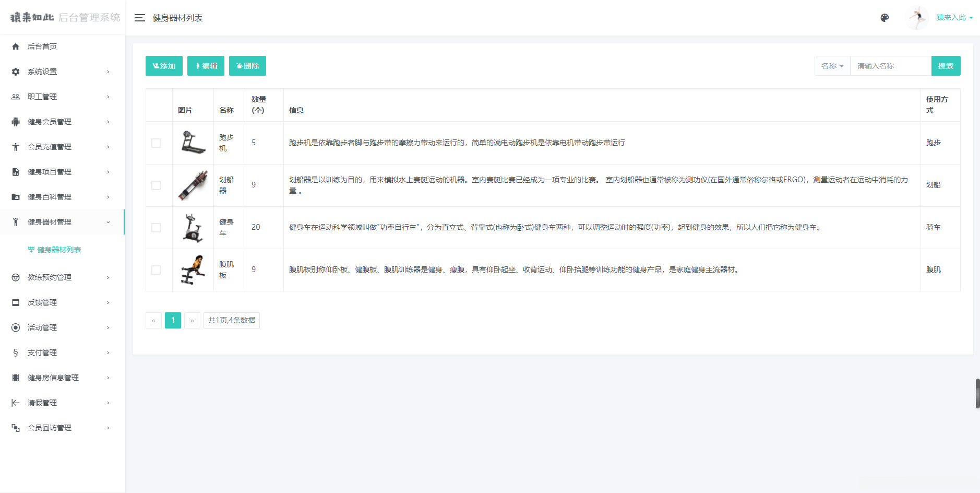Click the building icon for 健身房信息管理
This screenshot has height=493, width=980.
(x=16, y=378)
